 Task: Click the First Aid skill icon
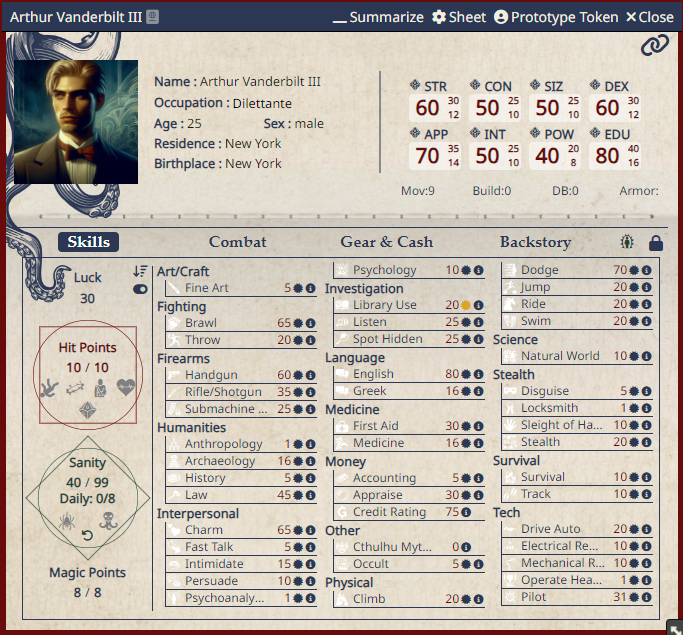(x=342, y=426)
